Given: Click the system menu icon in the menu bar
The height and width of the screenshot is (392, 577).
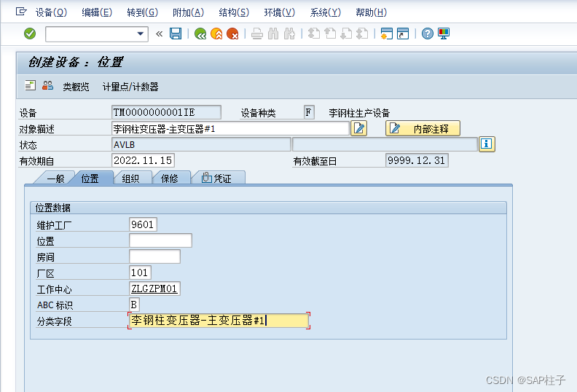Looking at the screenshot, I should [21, 12].
